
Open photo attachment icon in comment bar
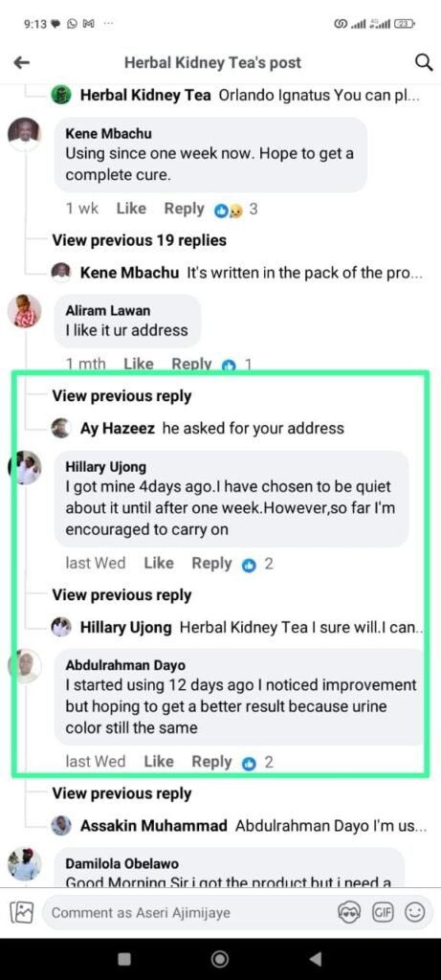point(21,912)
